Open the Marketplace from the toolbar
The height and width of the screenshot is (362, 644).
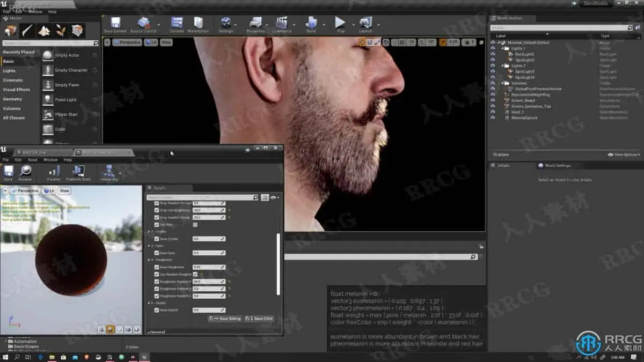(198, 24)
